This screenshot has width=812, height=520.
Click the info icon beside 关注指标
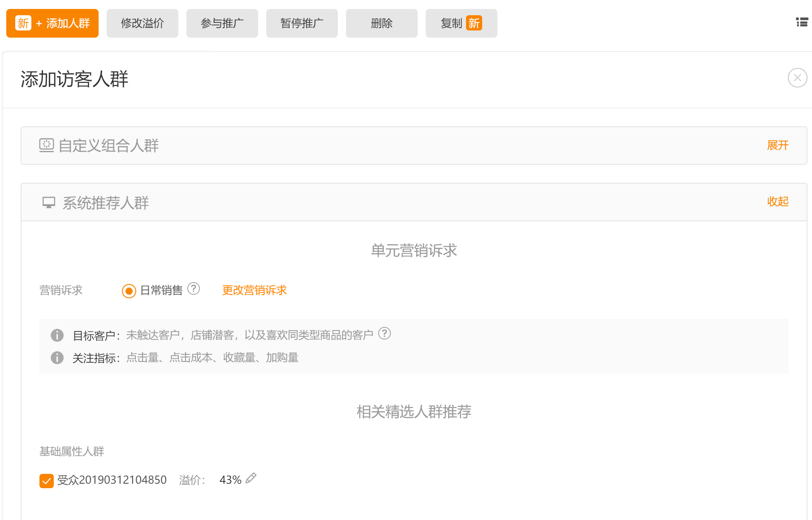tap(57, 357)
